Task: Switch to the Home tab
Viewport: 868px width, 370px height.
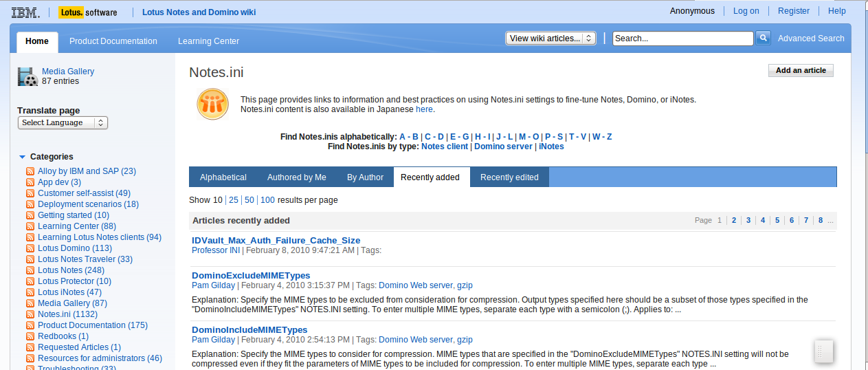Action: [x=37, y=41]
